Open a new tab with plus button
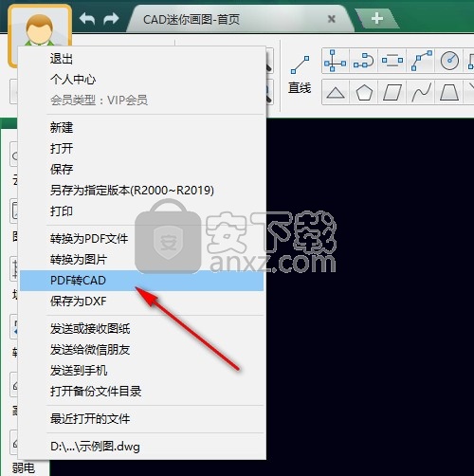 [376, 18]
